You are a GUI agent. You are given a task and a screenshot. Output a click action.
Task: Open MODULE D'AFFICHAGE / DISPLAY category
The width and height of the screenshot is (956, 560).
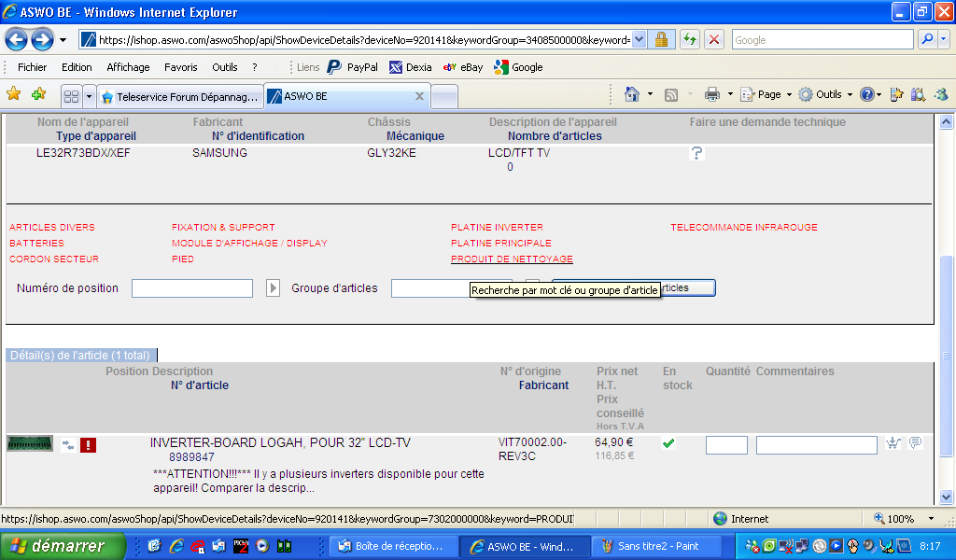point(249,244)
